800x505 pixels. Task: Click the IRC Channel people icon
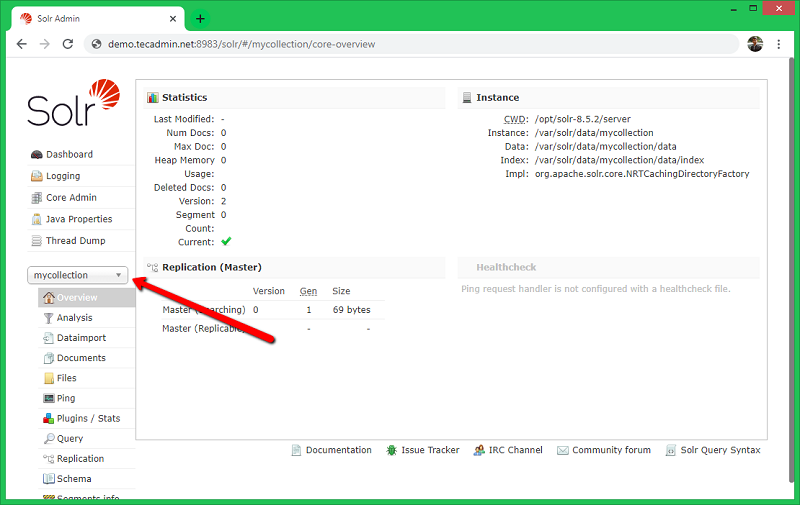pyautogui.click(x=479, y=450)
